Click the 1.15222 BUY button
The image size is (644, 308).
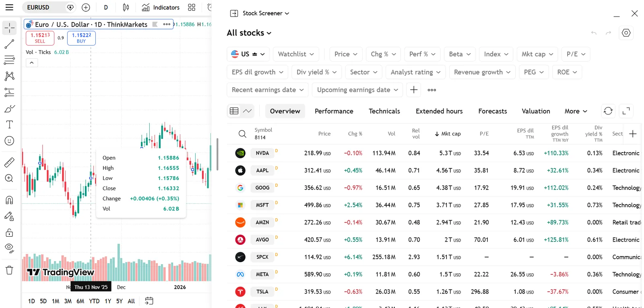click(x=81, y=38)
